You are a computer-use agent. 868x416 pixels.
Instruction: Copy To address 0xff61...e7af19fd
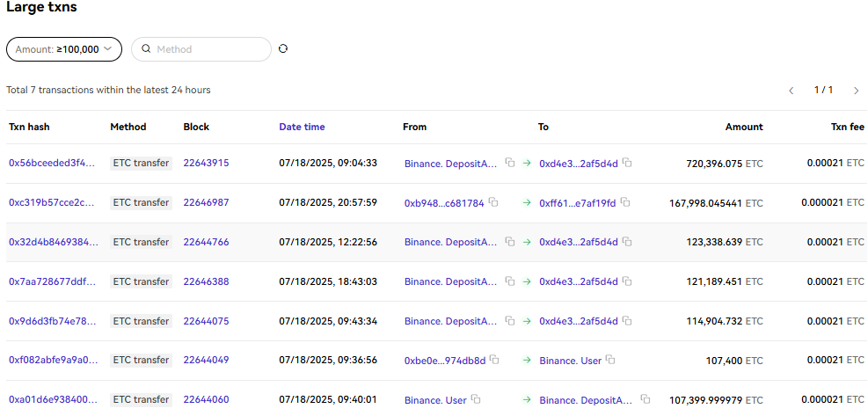(x=625, y=203)
